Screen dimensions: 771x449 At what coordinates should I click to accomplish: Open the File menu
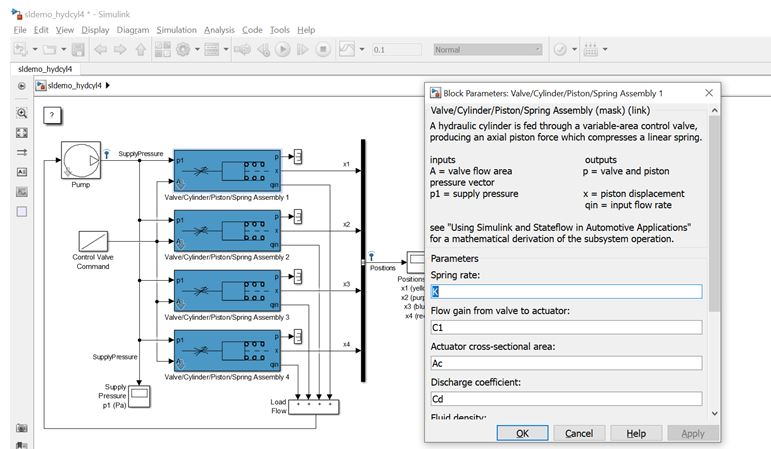20,30
